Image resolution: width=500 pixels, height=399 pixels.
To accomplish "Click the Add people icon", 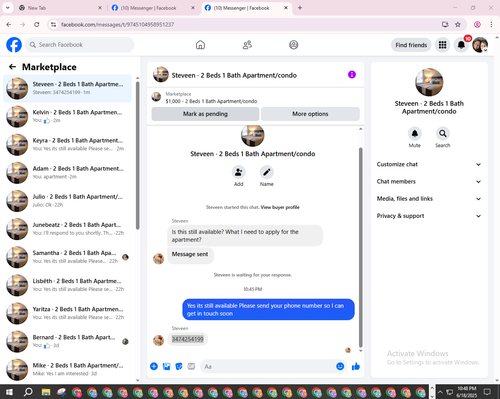I will 239,172.
